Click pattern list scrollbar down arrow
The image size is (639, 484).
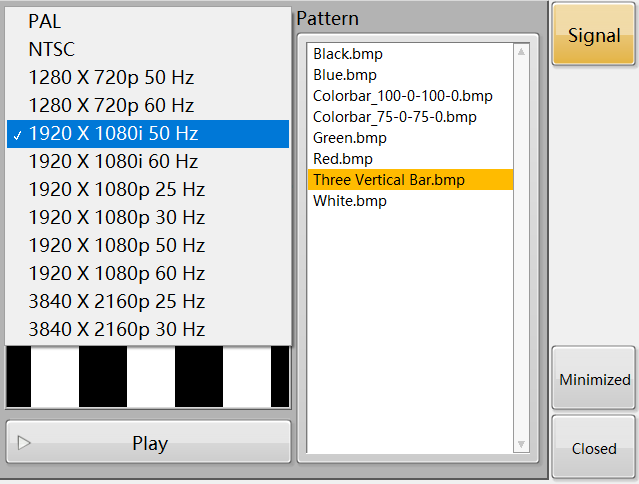(521, 443)
